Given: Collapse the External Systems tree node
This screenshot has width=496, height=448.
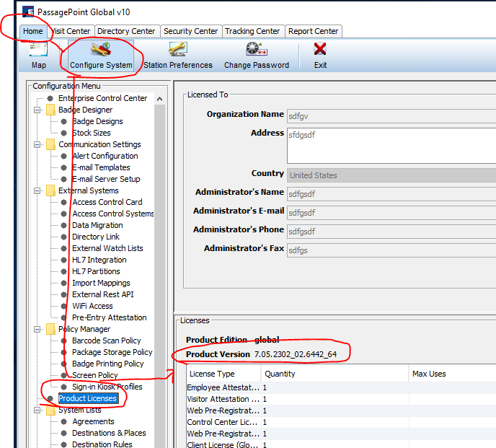Looking at the screenshot, I should coord(37,190).
